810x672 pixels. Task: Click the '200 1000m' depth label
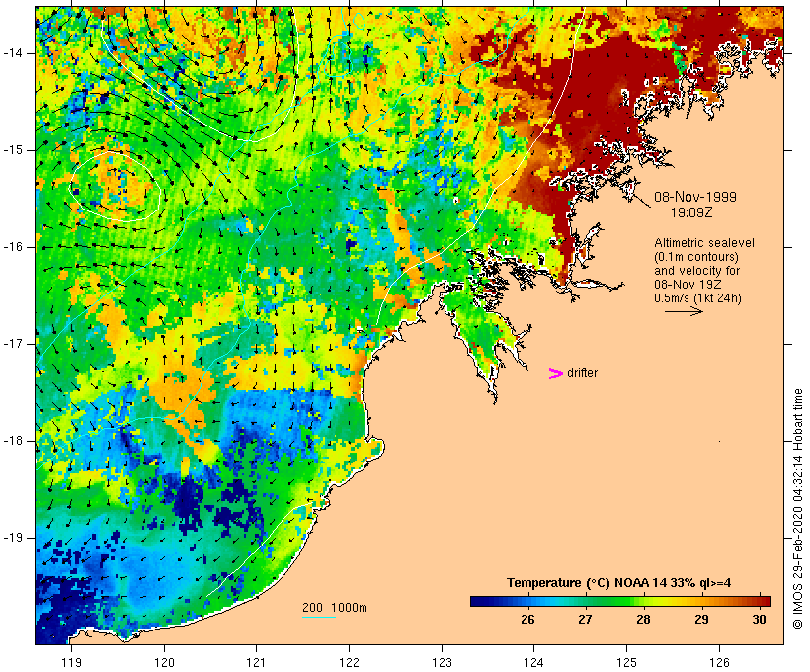click(335, 608)
